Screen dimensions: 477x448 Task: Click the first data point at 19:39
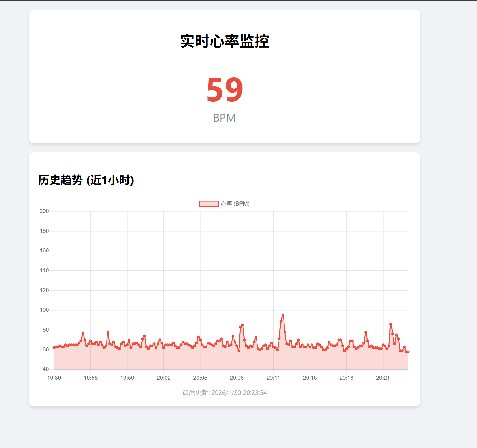(x=54, y=348)
